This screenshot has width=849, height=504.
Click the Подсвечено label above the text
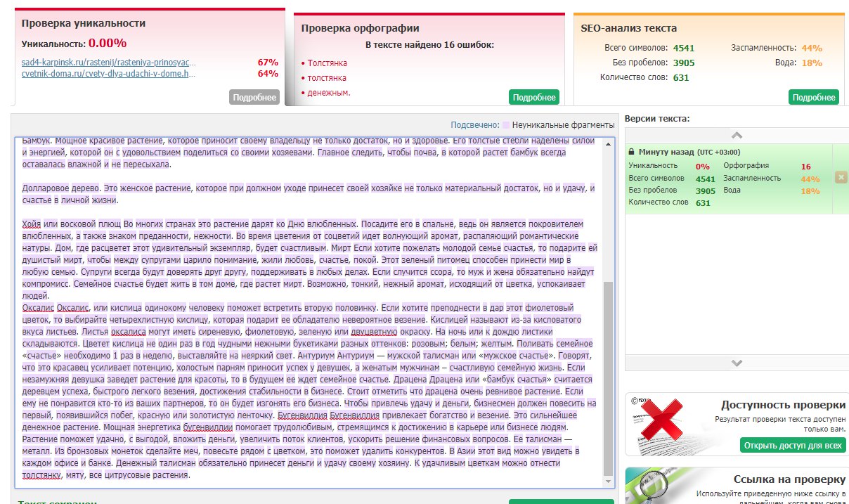[x=475, y=124]
